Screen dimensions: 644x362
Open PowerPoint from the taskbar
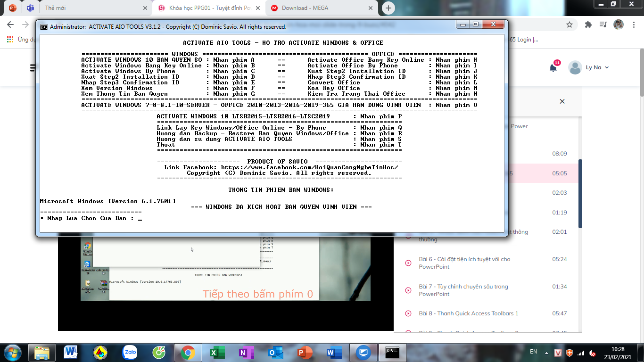pyautogui.click(x=305, y=352)
